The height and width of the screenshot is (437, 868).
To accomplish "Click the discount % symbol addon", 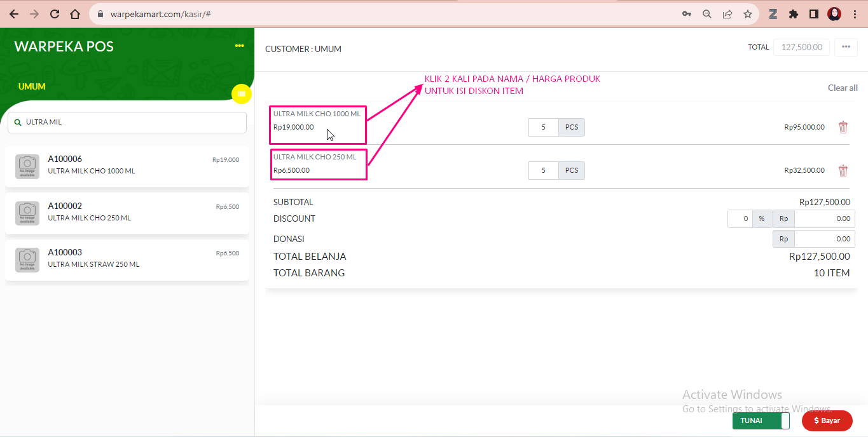I will click(x=762, y=218).
